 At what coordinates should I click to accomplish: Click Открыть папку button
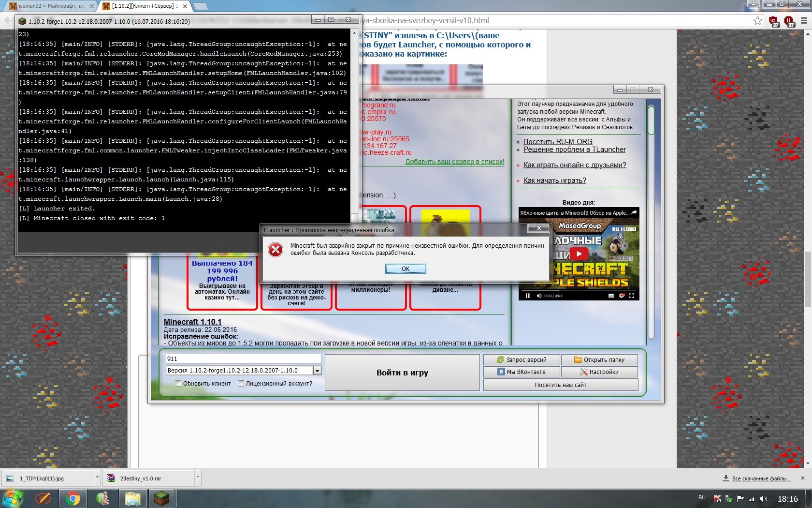click(599, 360)
